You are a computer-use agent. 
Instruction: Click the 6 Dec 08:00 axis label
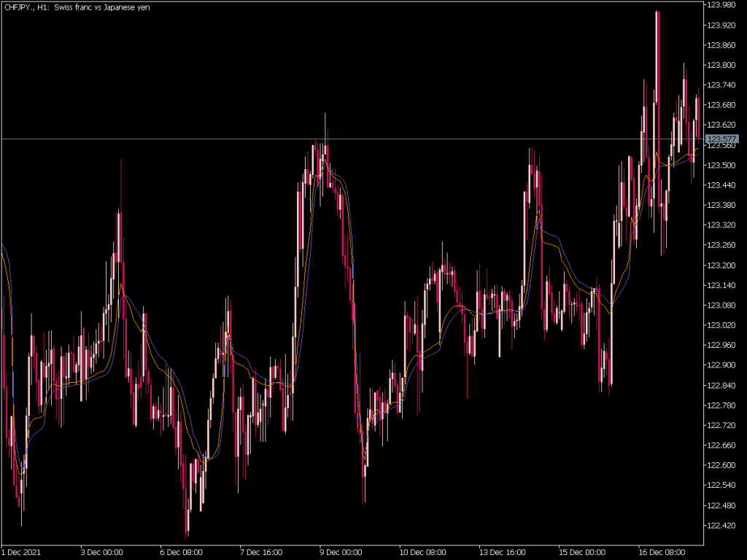[182, 552]
